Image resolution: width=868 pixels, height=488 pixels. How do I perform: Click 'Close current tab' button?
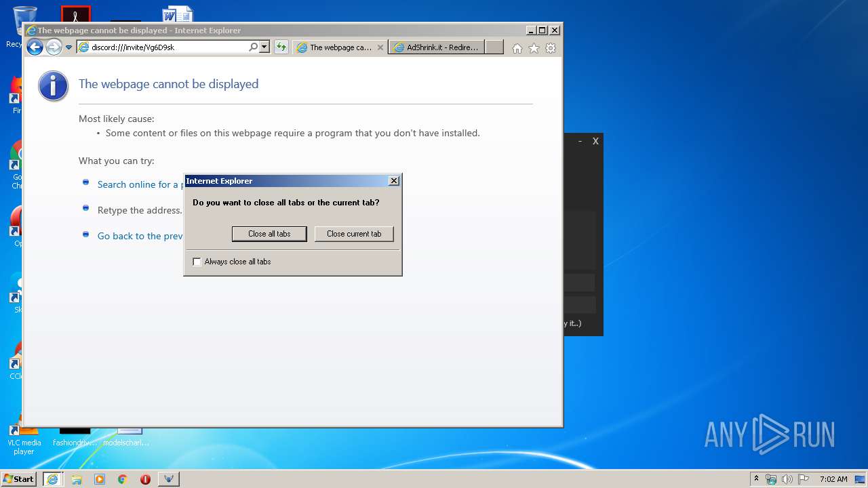354,234
